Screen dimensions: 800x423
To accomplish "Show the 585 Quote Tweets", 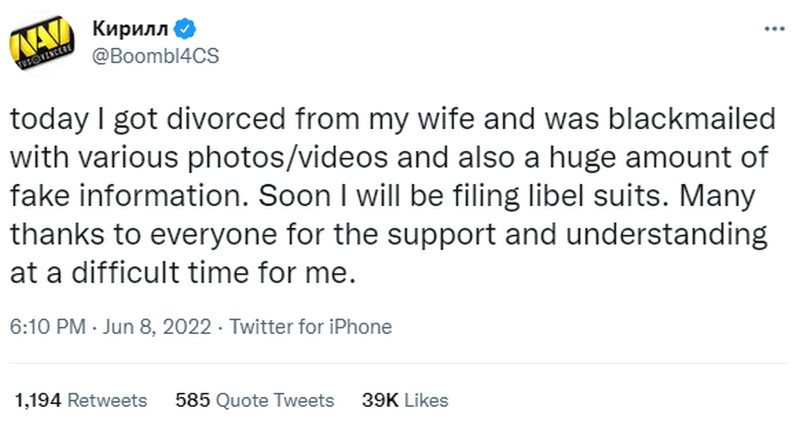I will (x=255, y=401).
